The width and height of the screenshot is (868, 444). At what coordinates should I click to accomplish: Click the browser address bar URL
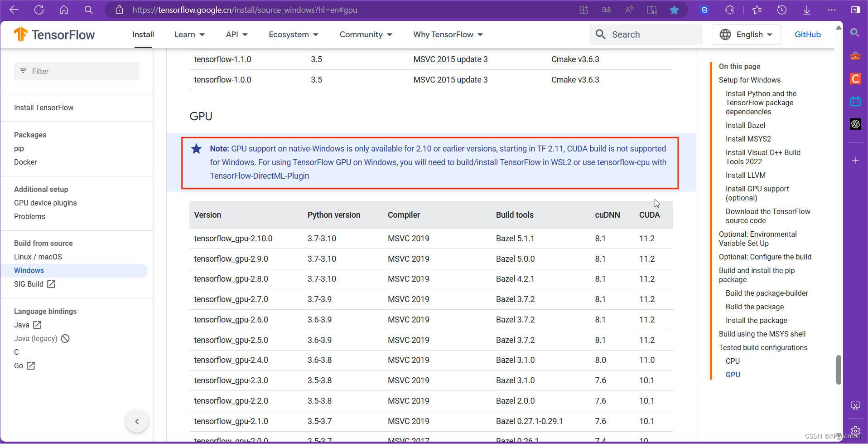(x=245, y=10)
